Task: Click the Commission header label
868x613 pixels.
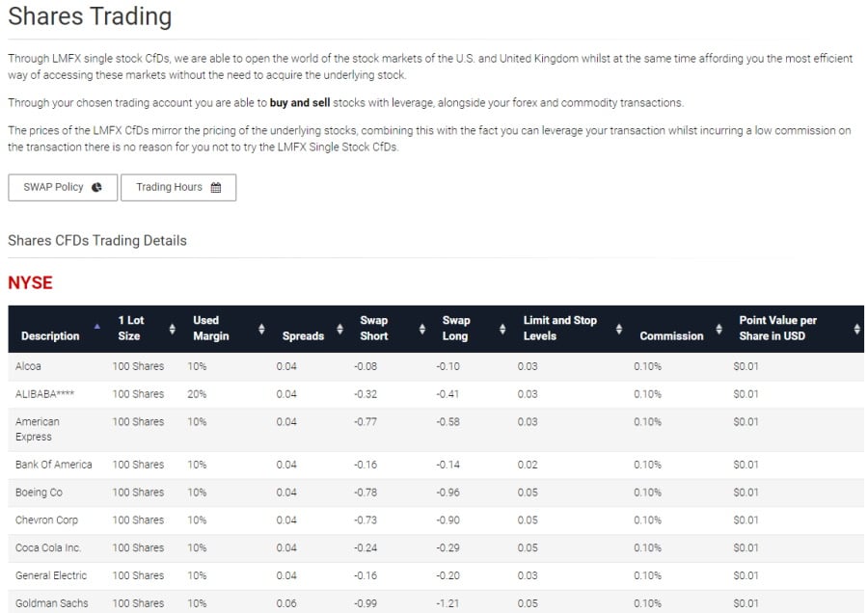Action: click(671, 336)
